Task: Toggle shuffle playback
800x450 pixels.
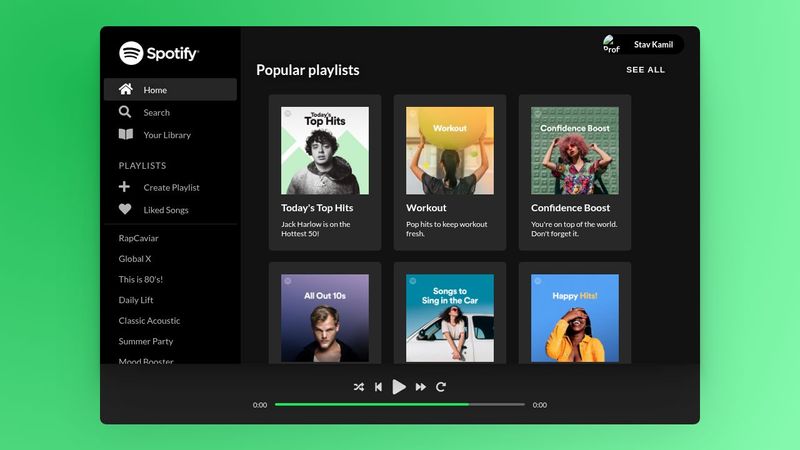Action: [359, 387]
